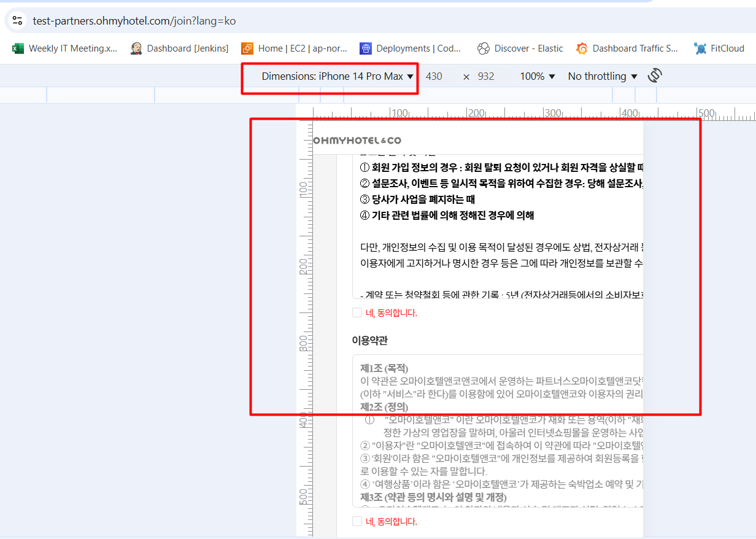756x539 pixels.
Task: Click the 이용약관 section heading
Action: click(370, 341)
